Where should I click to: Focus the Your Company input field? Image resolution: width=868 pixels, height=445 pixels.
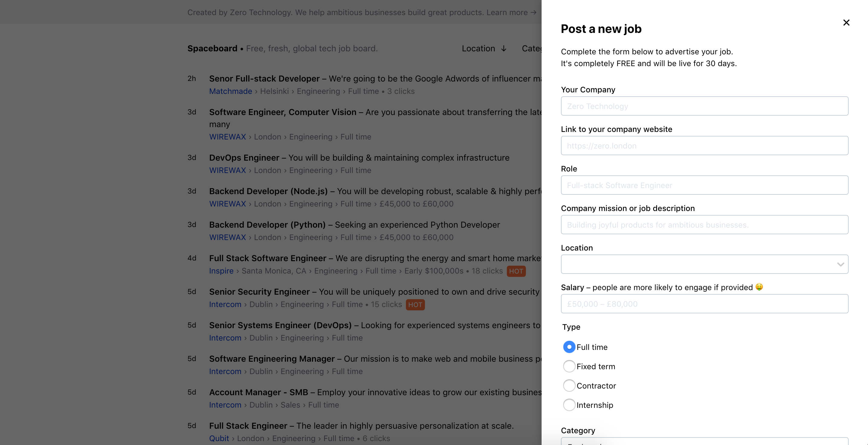coord(704,106)
